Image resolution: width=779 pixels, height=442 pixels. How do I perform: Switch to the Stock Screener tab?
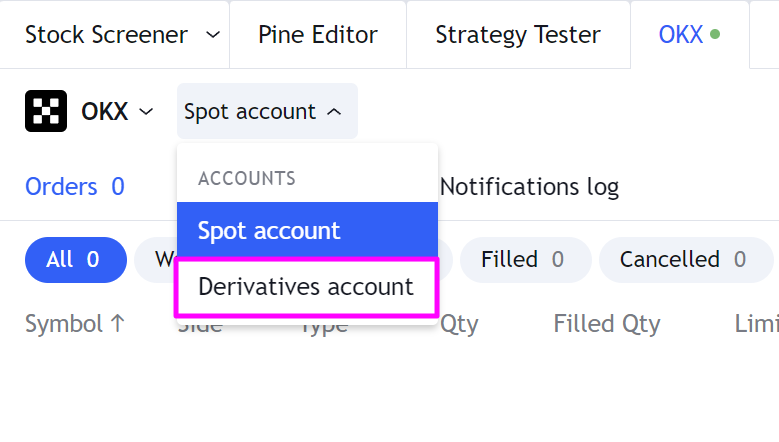(106, 35)
